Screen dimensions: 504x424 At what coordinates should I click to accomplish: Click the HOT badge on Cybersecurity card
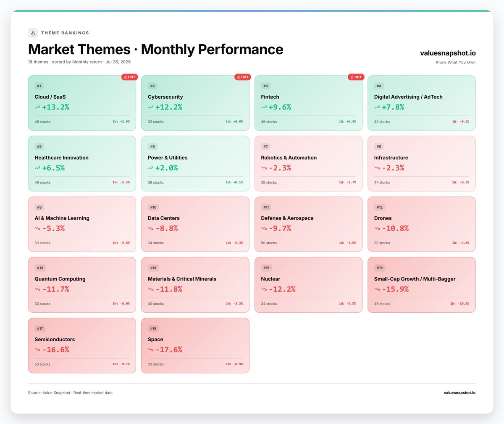click(x=243, y=77)
